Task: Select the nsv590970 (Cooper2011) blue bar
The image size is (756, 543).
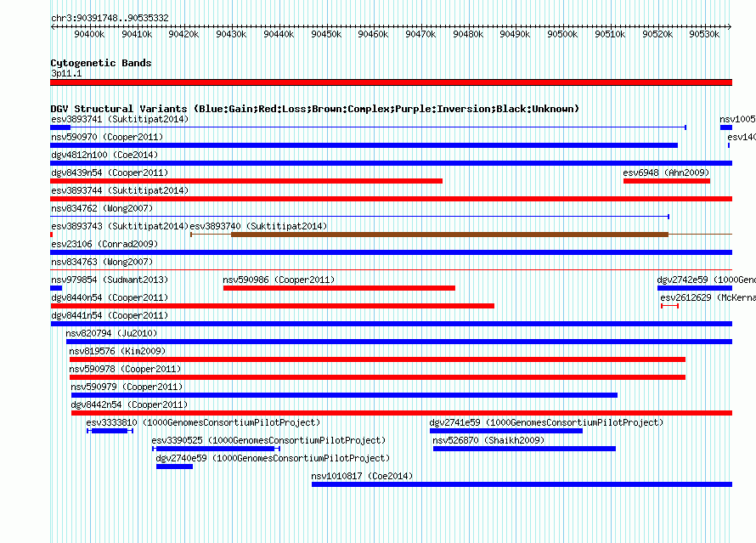Action: pyautogui.click(x=364, y=145)
